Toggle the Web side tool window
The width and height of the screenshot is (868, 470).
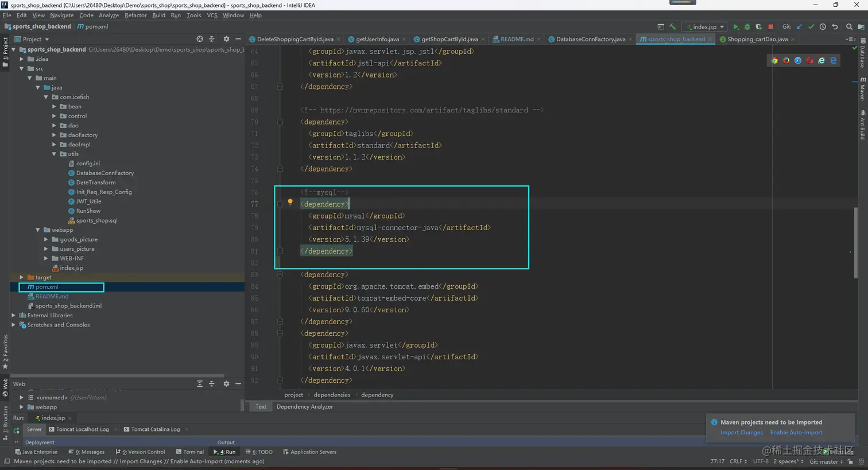5,387
